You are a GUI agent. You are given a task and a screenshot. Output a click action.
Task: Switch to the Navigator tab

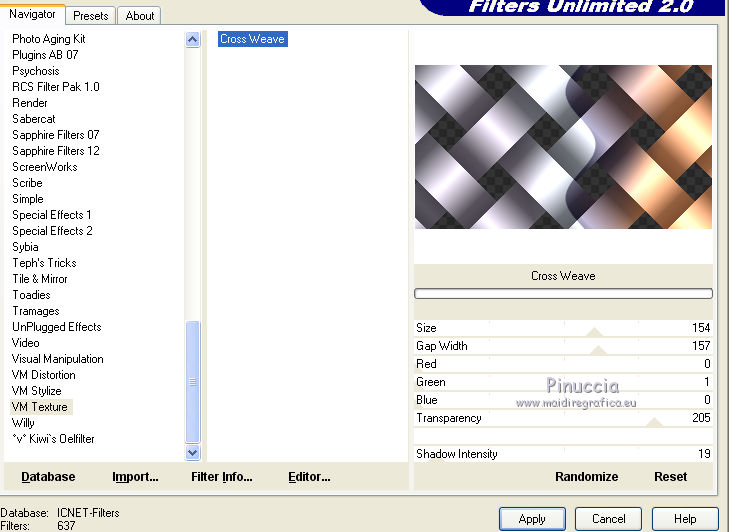(x=32, y=14)
